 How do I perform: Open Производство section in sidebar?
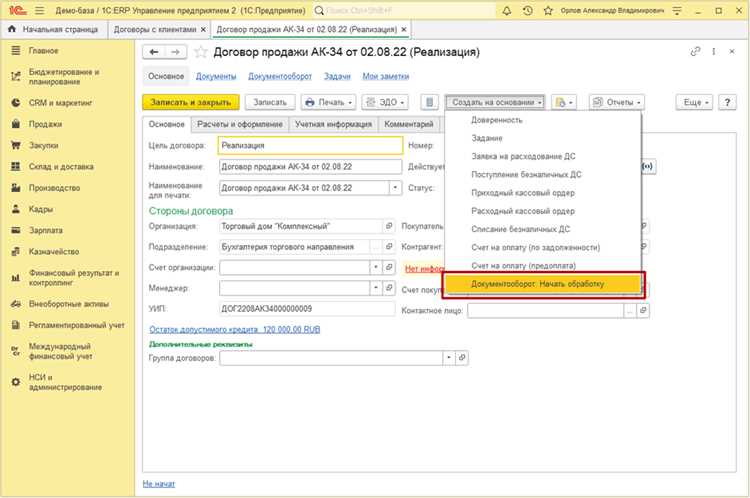pos(54,188)
